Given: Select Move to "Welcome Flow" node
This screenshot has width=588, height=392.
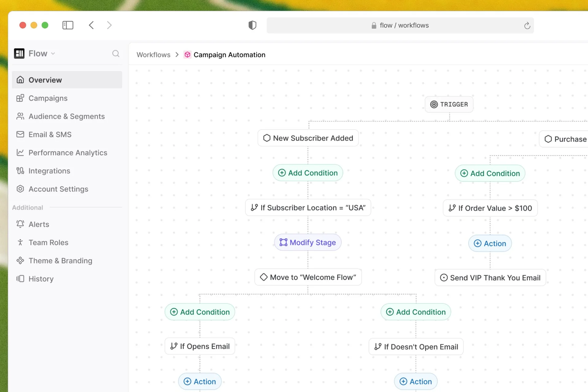Looking at the screenshot, I should (308, 277).
